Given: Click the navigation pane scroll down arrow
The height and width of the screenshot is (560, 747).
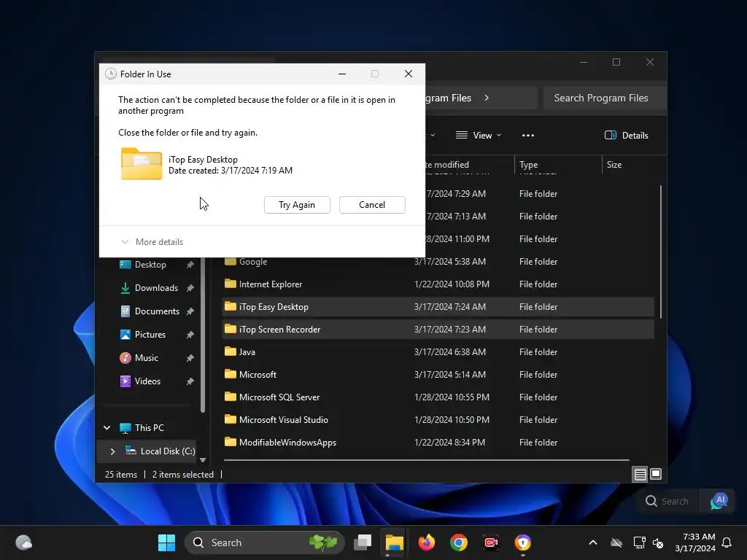Looking at the screenshot, I should 203,460.
